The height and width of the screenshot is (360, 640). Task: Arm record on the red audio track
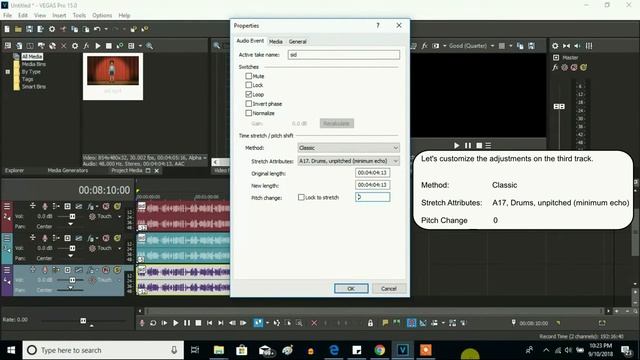[44, 206]
